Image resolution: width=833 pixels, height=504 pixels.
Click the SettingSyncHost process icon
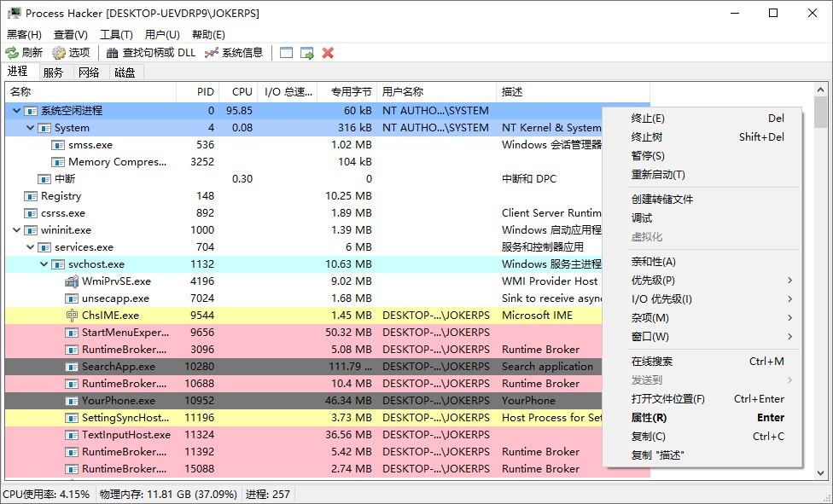coord(71,417)
